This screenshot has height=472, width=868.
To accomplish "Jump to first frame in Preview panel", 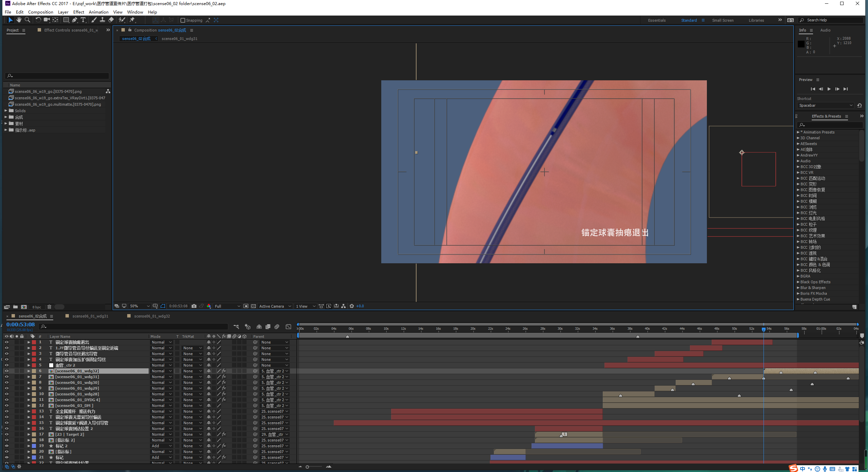I will point(813,89).
